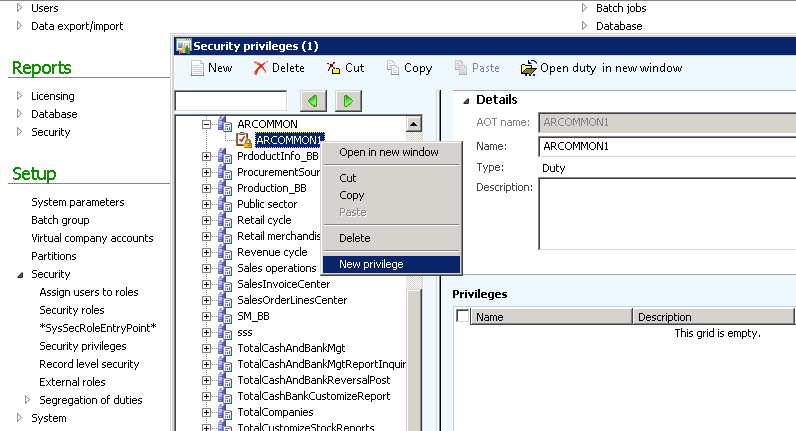Click the icon beside sss node
Image resolution: width=796 pixels, height=431 pixels.
[225, 332]
